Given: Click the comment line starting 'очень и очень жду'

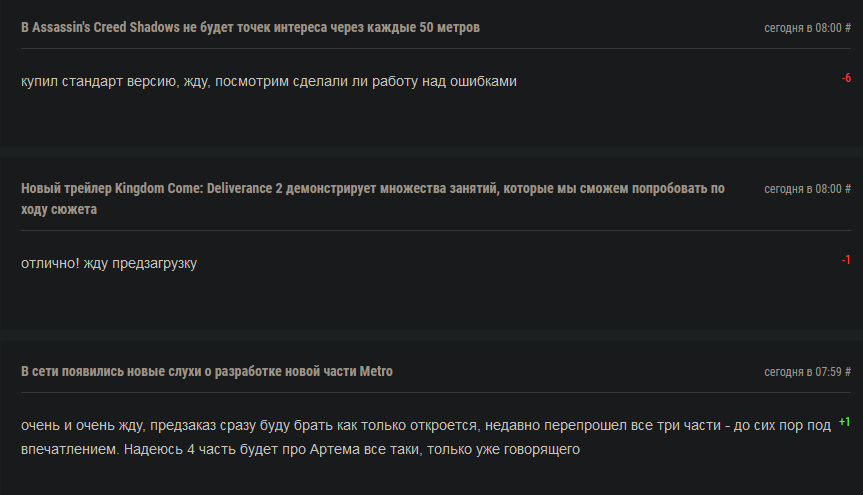Looking at the screenshot, I should coord(426,426).
